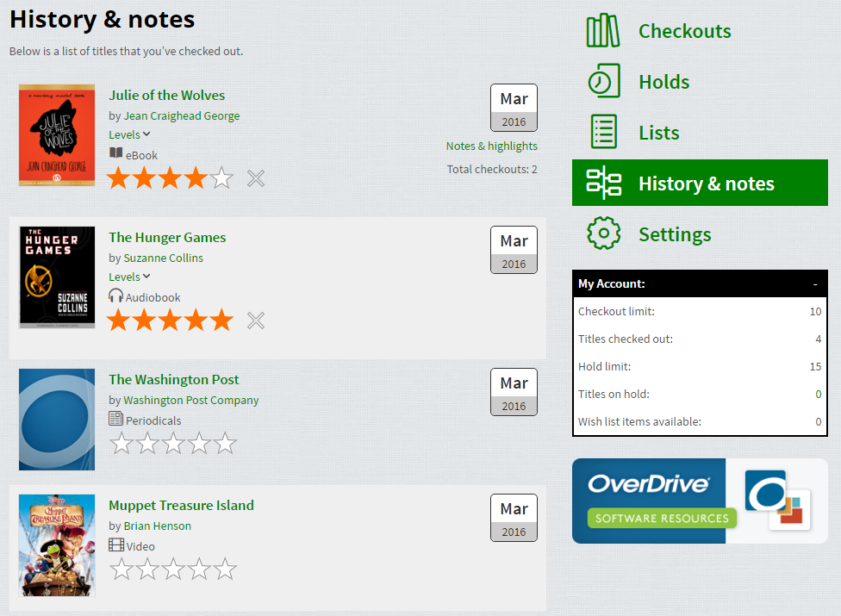841x616 pixels.
Task: Open The Washington Post title link
Action: [x=174, y=380]
